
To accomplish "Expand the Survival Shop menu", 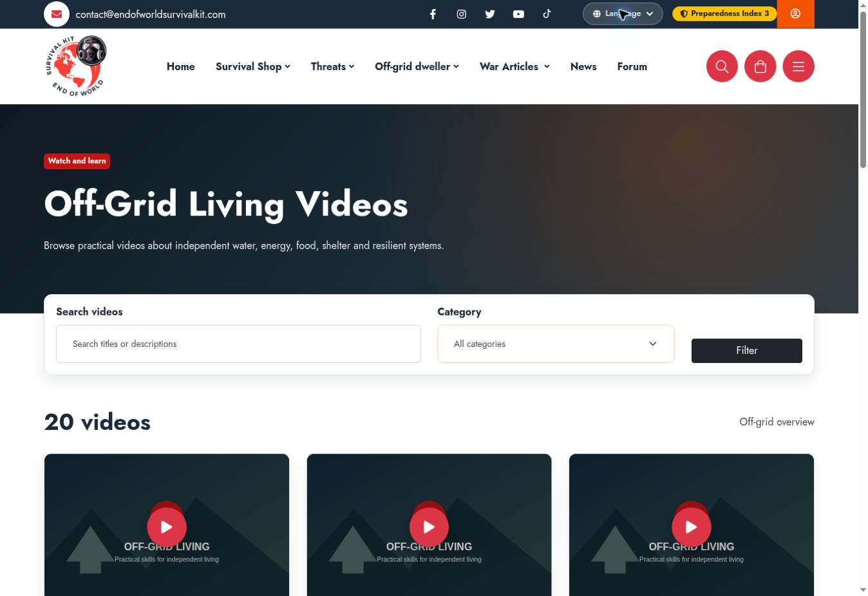I will (x=253, y=66).
